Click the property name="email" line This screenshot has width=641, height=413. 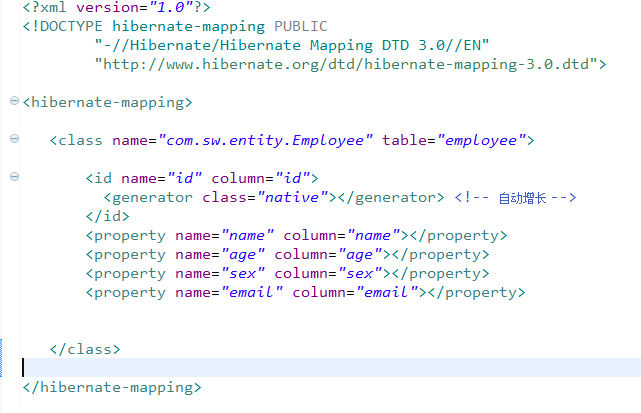click(x=305, y=292)
